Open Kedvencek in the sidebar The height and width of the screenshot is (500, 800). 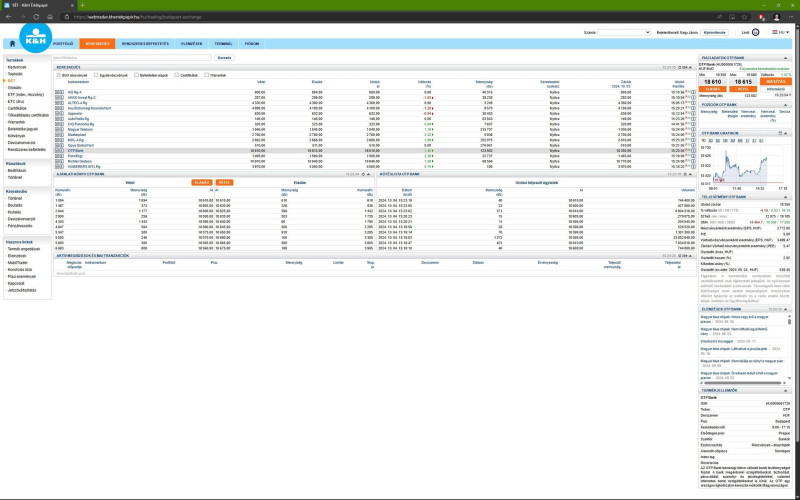(17, 67)
